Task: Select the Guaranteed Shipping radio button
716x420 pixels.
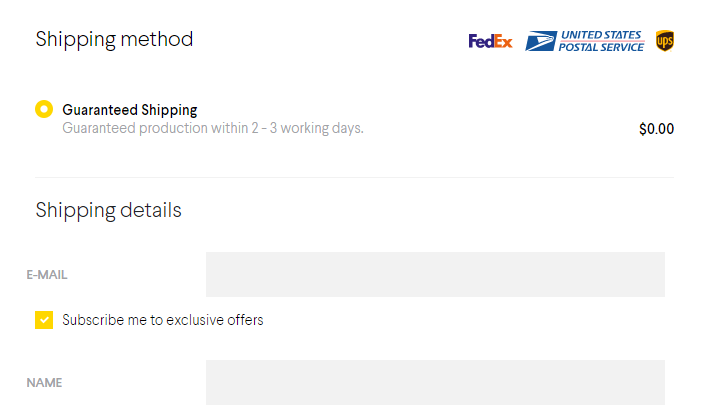Action: pyautogui.click(x=44, y=109)
